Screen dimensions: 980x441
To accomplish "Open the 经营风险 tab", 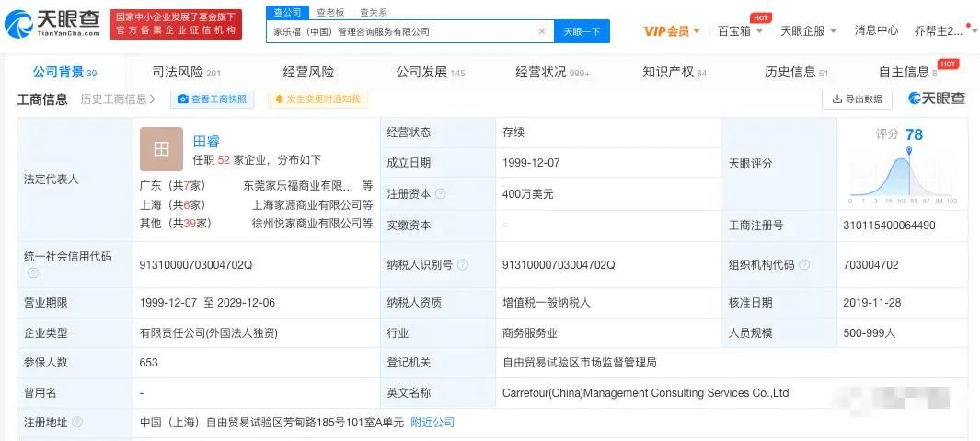I will click(x=309, y=72).
